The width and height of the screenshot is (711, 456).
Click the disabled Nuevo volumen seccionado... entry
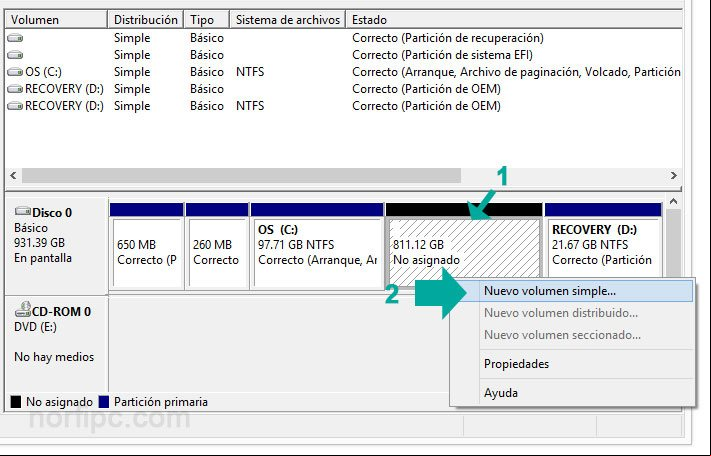(x=562, y=335)
